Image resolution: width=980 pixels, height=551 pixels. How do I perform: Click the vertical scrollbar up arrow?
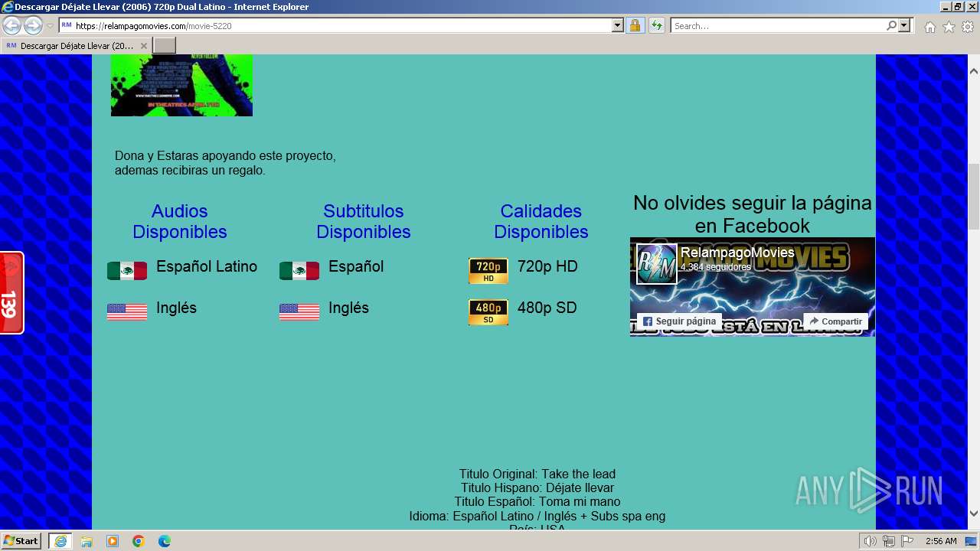click(974, 70)
